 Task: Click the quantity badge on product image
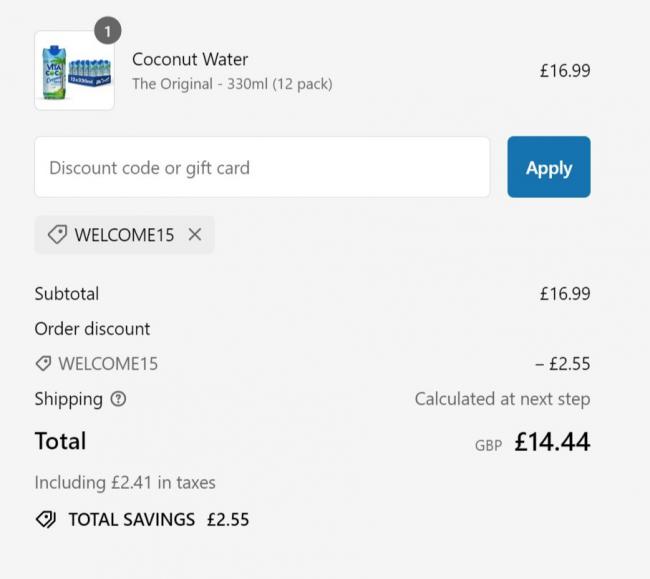tap(108, 31)
